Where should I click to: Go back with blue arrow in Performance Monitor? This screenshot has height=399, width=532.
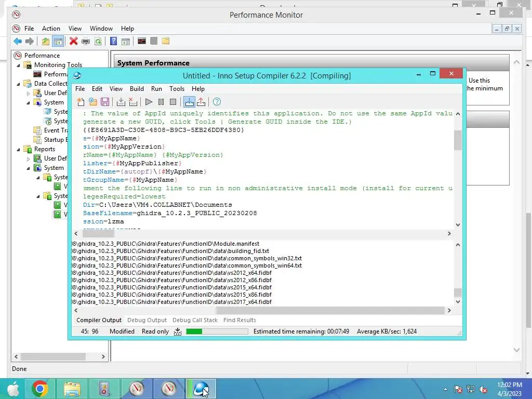coord(18,42)
